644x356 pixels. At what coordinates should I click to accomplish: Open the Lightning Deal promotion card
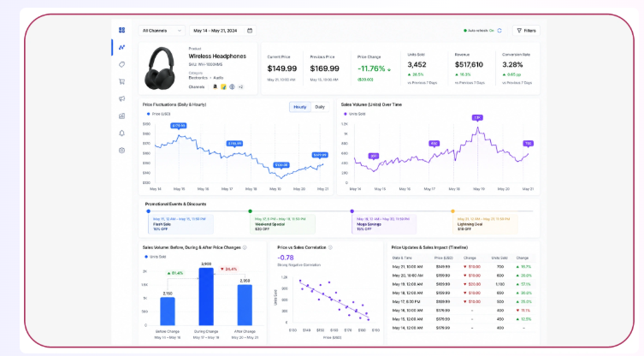pyautogui.click(x=485, y=224)
